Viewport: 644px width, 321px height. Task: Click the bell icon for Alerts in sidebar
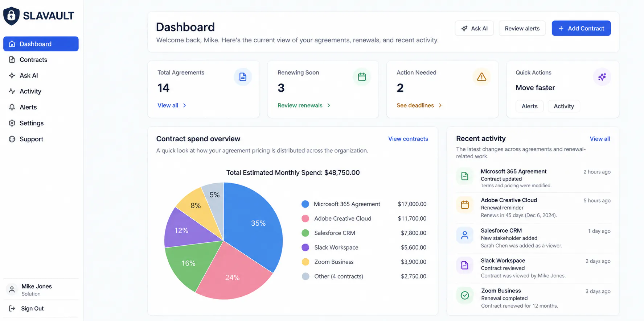(x=12, y=107)
